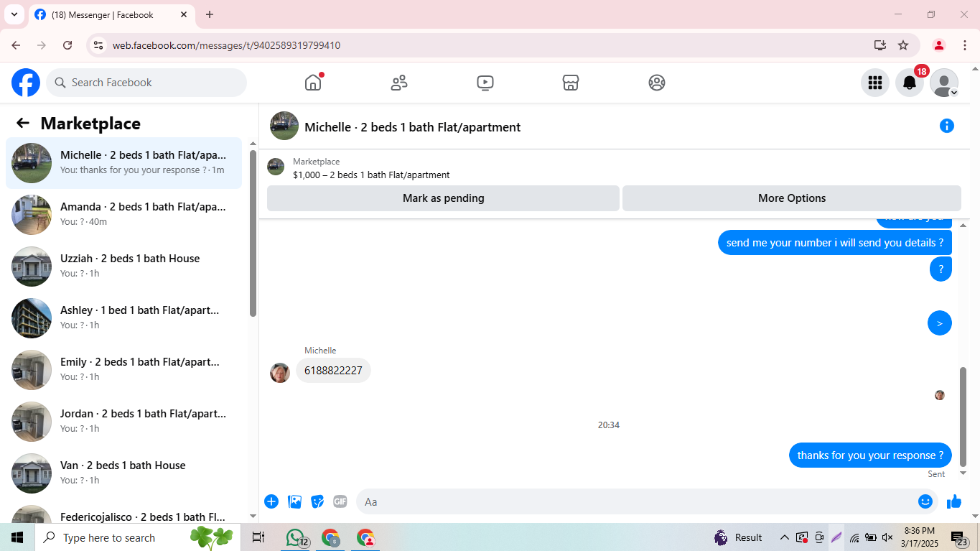Open the Facebook menu grid icon
Image resolution: width=980 pixels, height=551 pixels.
pyautogui.click(x=874, y=83)
